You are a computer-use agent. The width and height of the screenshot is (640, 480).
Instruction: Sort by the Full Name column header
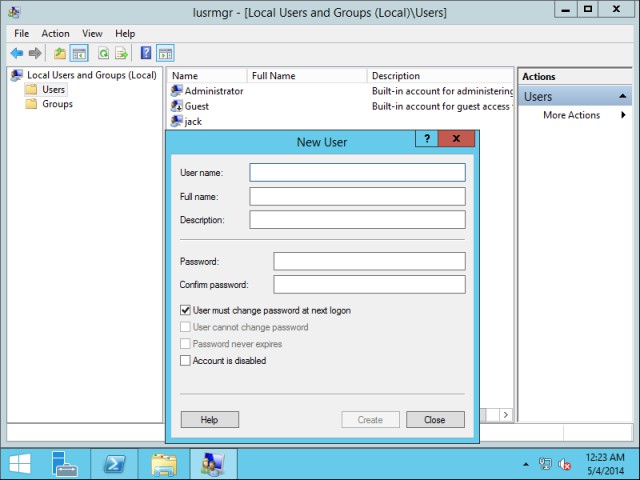click(307, 76)
